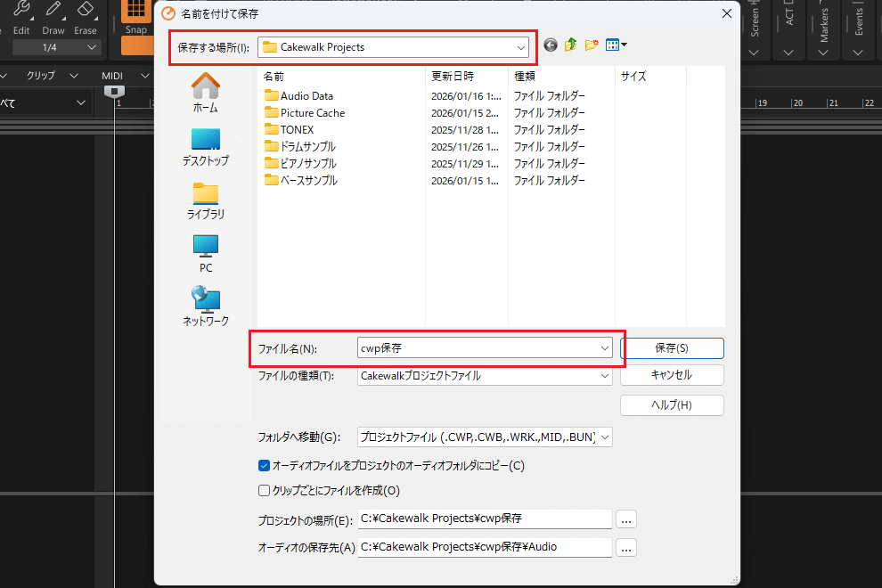Browse for project location with ... button

click(x=626, y=519)
